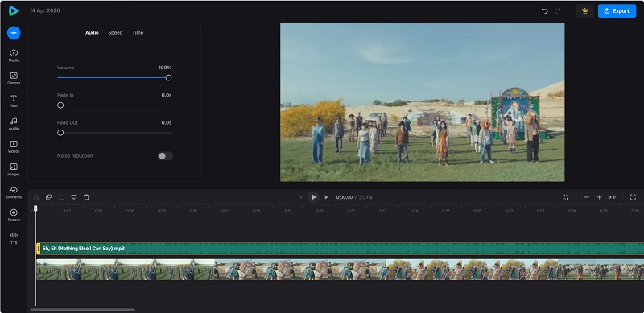The height and width of the screenshot is (313, 644).
Task: Click the Fade In 0.0s value
Action: (x=167, y=95)
